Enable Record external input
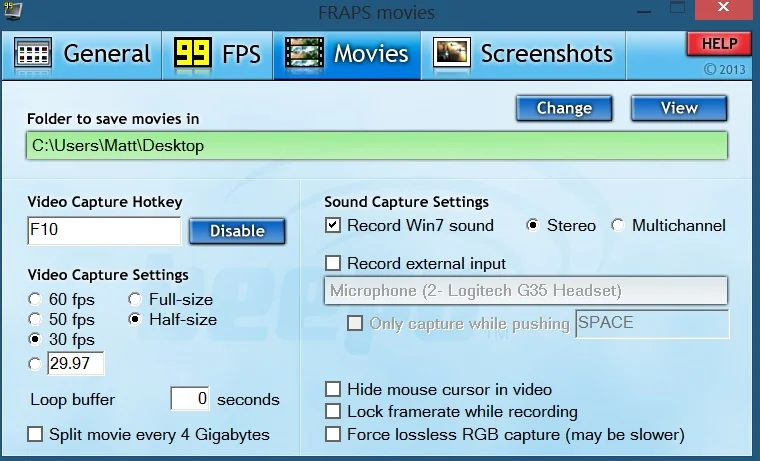The height and width of the screenshot is (461, 760). pyautogui.click(x=416, y=263)
